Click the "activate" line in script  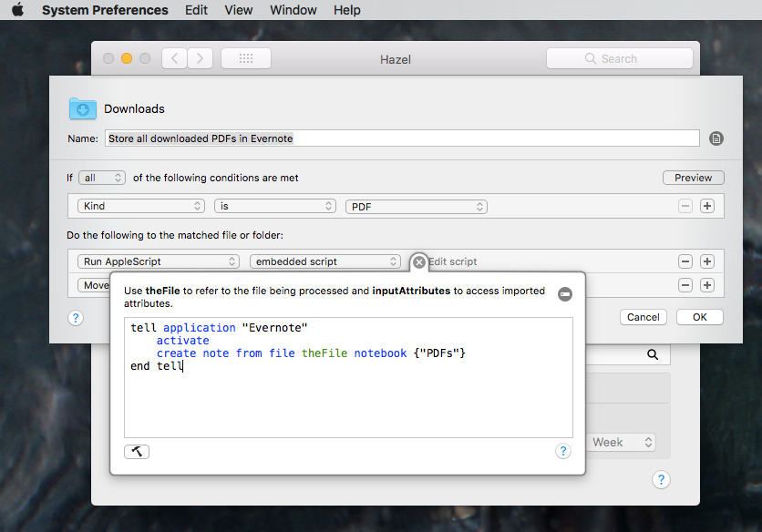(x=182, y=341)
